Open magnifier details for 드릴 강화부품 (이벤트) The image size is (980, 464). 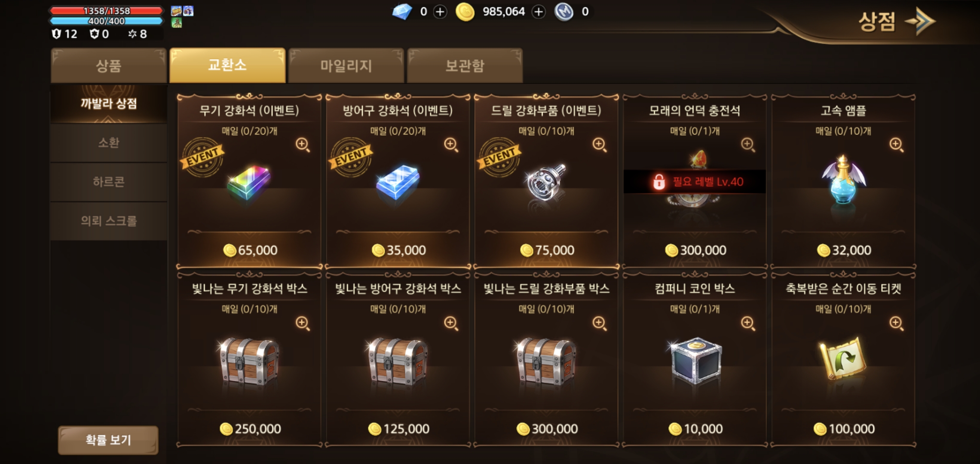pyautogui.click(x=599, y=145)
